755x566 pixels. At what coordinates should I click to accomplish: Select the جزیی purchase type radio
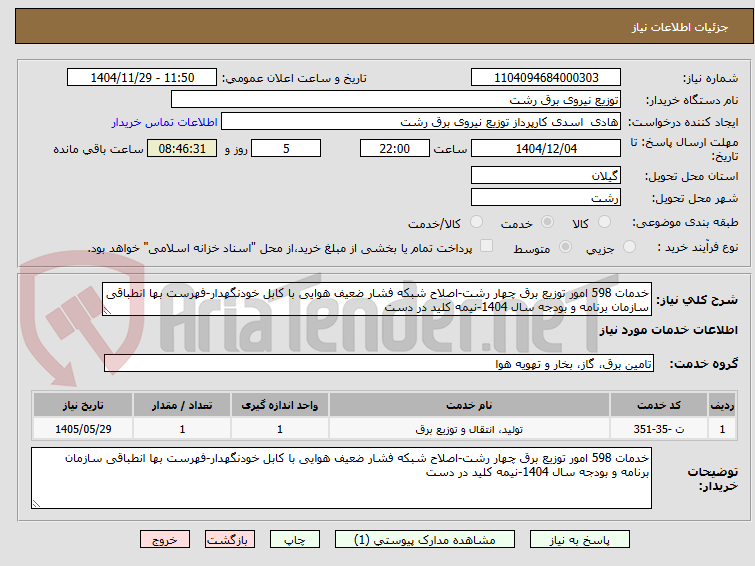click(x=629, y=247)
